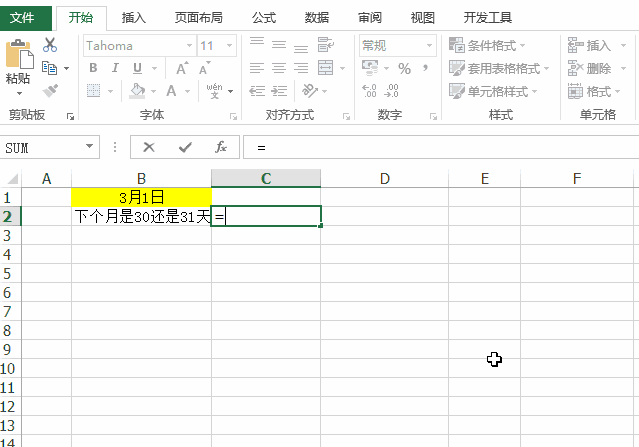Toggle Underline formatting

click(x=137, y=68)
